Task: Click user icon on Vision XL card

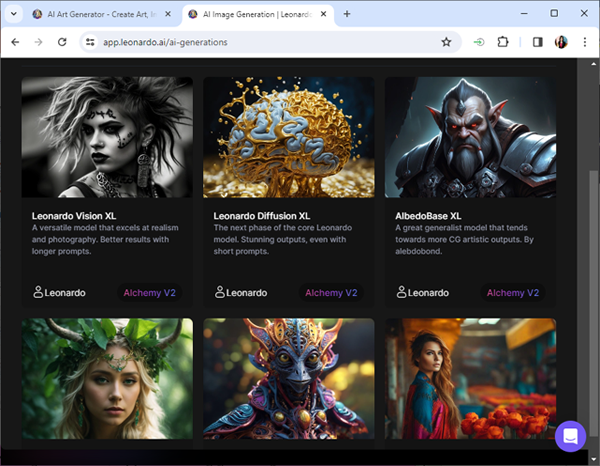Action: pyautogui.click(x=38, y=292)
